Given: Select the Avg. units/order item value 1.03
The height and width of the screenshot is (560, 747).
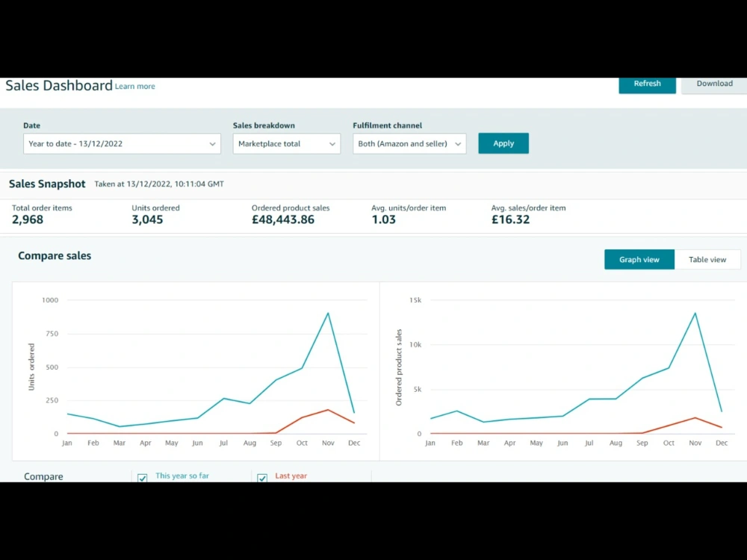Looking at the screenshot, I should click(383, 220).
